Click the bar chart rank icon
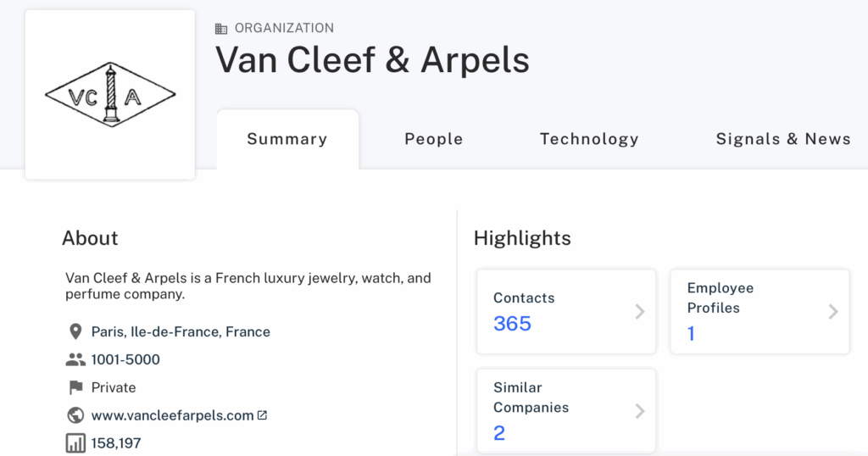Viewport: 868px width, 456px height. [x=75, y=442]
